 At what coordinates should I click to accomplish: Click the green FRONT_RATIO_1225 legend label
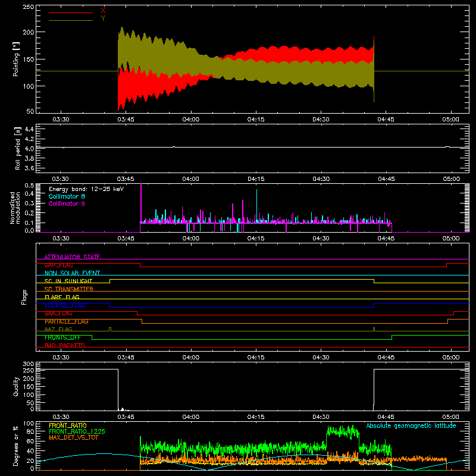coord(77,431)
